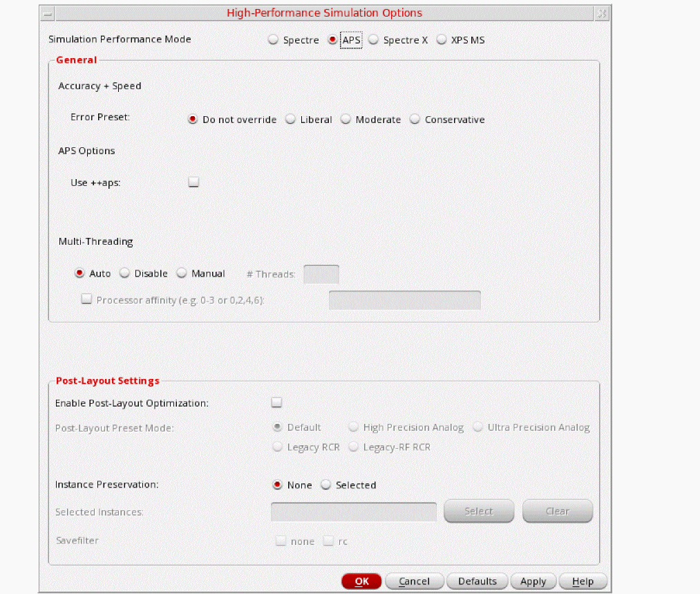
Task: Enable Post-Layout Optimization checkbox
Action: (x=276, y=402)
